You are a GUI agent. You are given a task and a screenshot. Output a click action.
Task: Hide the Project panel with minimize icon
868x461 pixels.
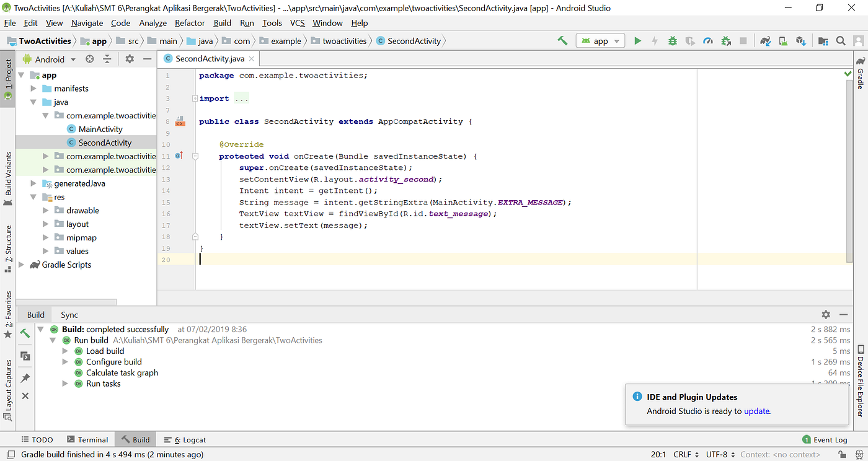(x=148, y=59)
